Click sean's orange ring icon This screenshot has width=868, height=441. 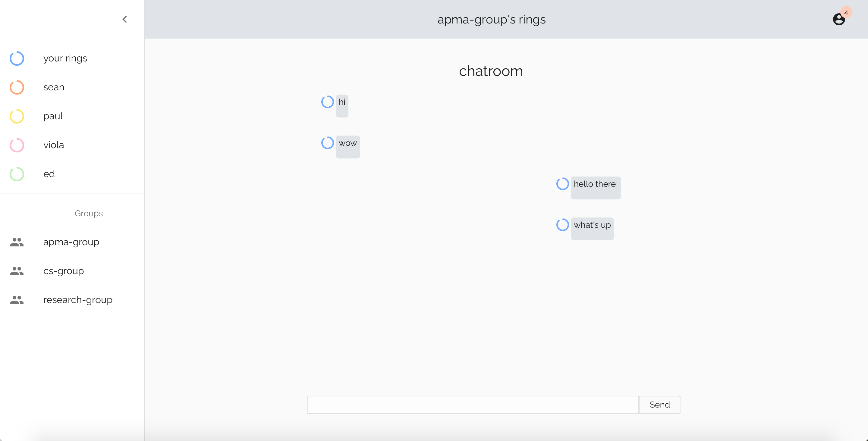coord(17,87)
